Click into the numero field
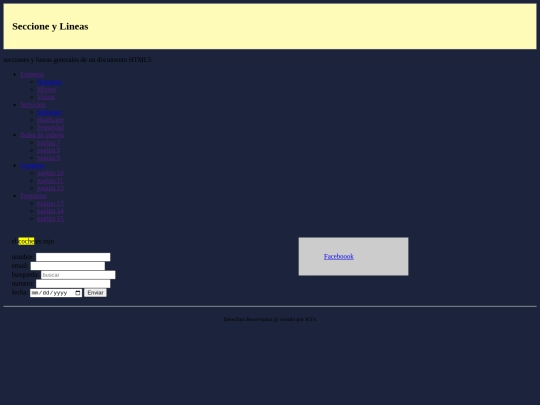 coord(73,284)
